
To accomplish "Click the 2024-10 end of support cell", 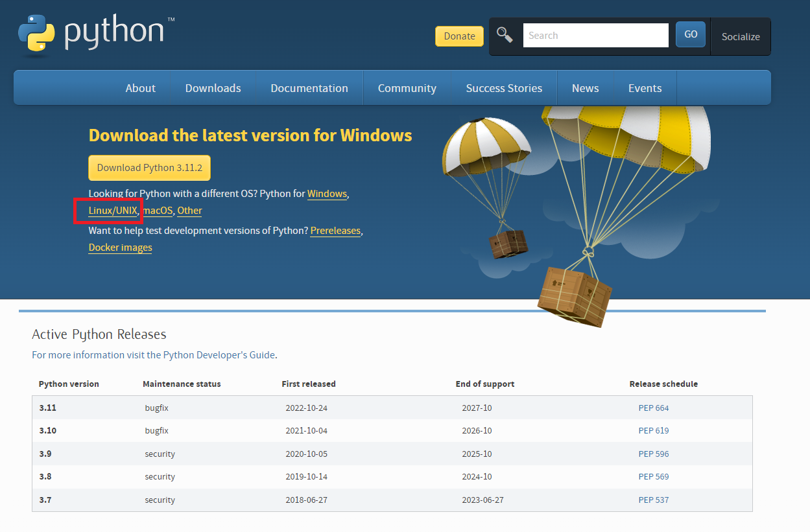I will pos(477,477).
